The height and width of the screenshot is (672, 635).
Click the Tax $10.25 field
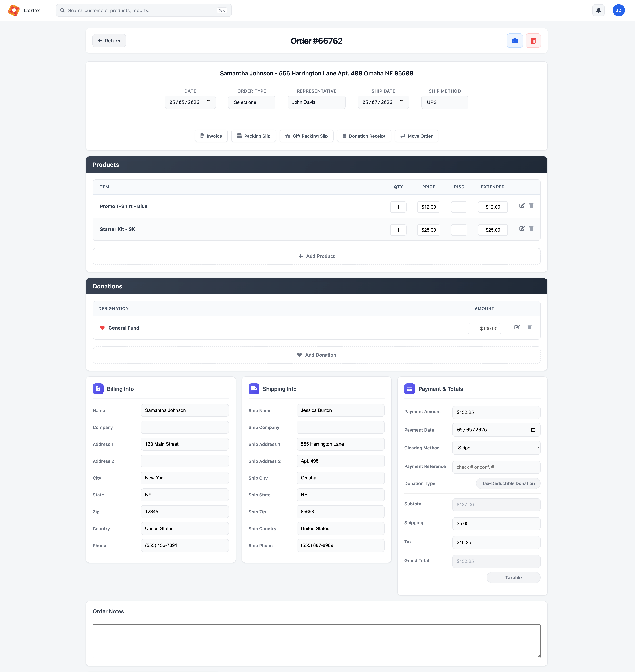[496, 542]
